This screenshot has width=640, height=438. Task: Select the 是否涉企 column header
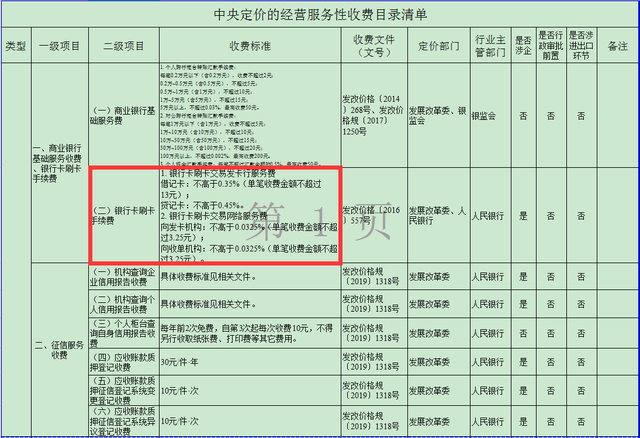point(523,45)
